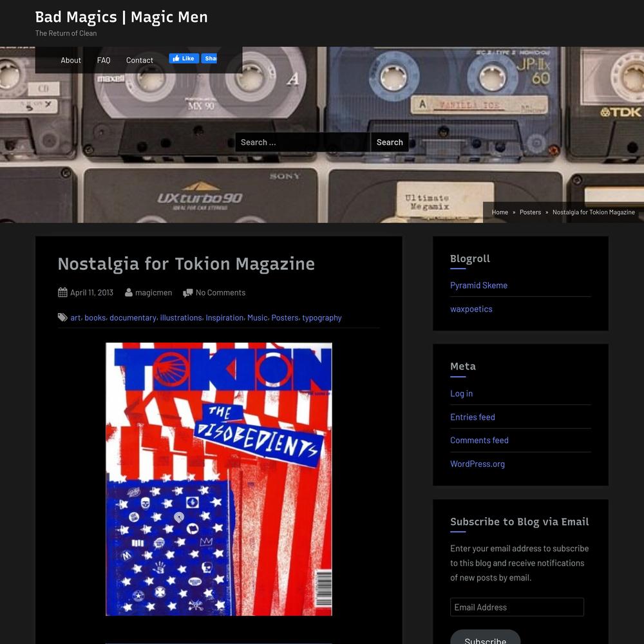This screenshot has width=644, height=644.
Task: Click the author person icon
Action: (129, 292)
